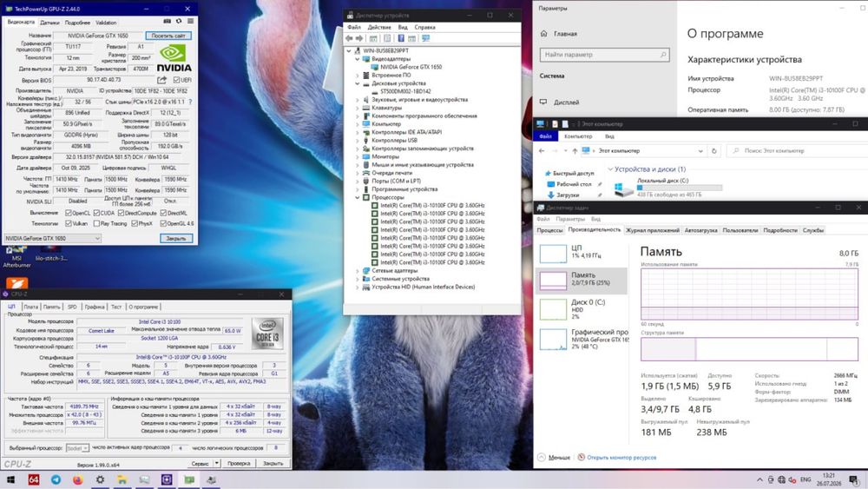Open Firefox icon on taskbar
The width and height of the screenshot is (868, 489).
pos(77,479)
